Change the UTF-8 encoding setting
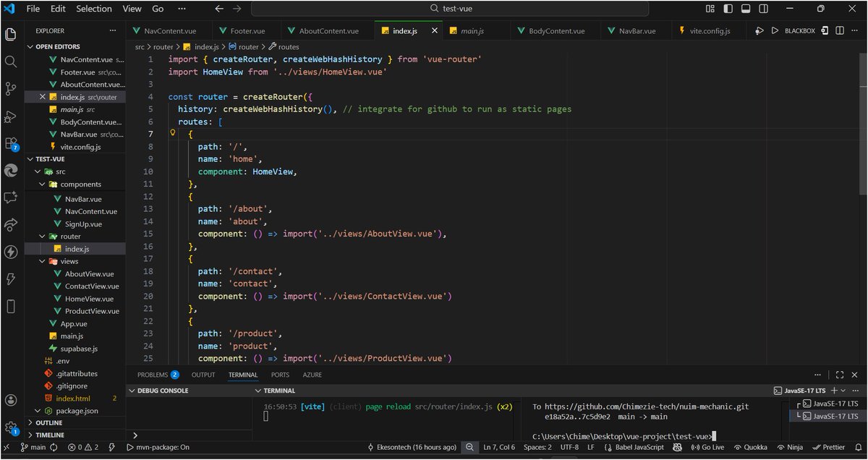This screenshot has height=460, width=868. [569, 447]
